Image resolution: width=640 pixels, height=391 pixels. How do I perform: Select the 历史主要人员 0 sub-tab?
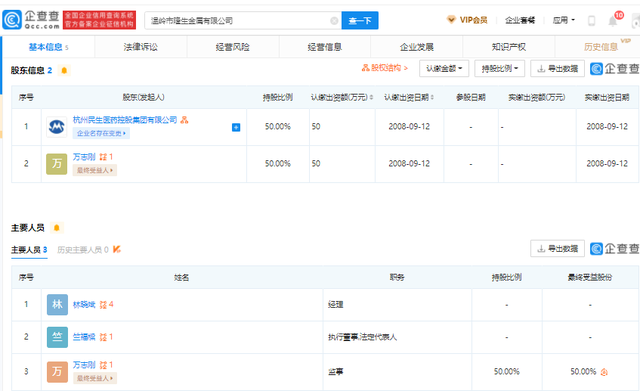82,250
